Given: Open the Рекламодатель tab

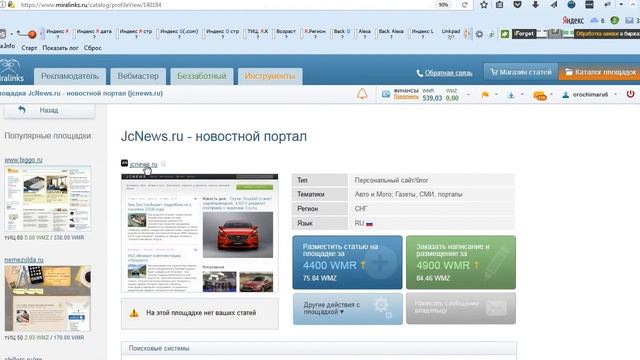Looking at the screenshot, I should pyautogui.click(x=70, y=76).
